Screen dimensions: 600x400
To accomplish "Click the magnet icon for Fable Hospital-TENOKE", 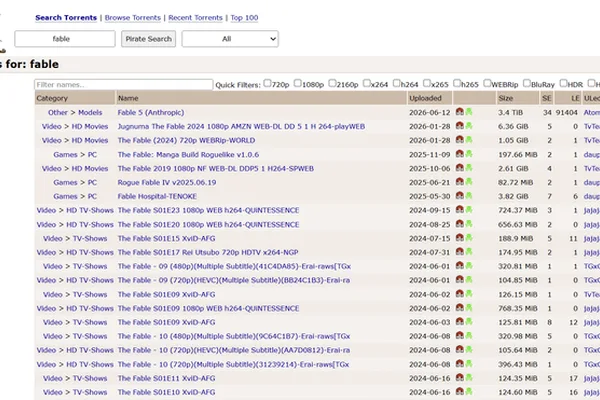I will pyautogui.click(x=460, y=196).
